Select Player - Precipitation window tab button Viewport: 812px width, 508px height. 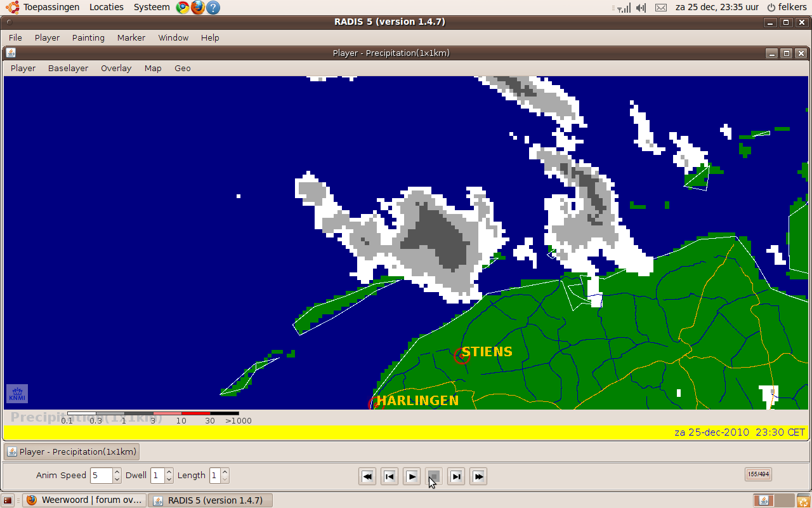(x=72, y=452)
